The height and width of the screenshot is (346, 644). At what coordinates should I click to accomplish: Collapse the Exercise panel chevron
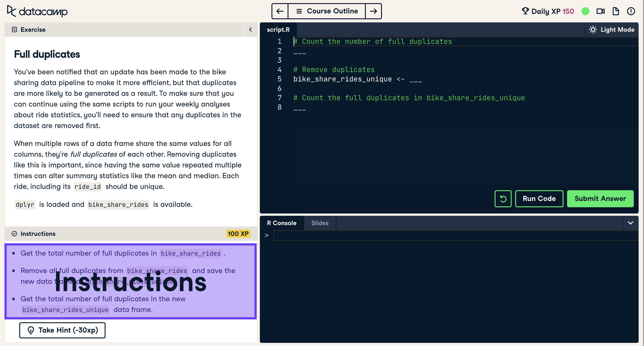point(250,30)
